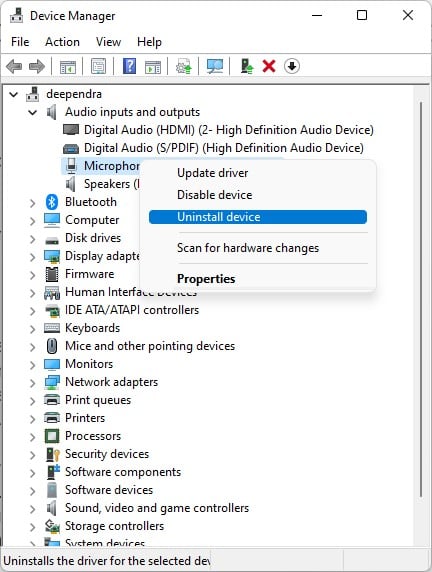The image size is (432, 572).
Task: Expand the Network adapters category
Action: pos(33,383)
